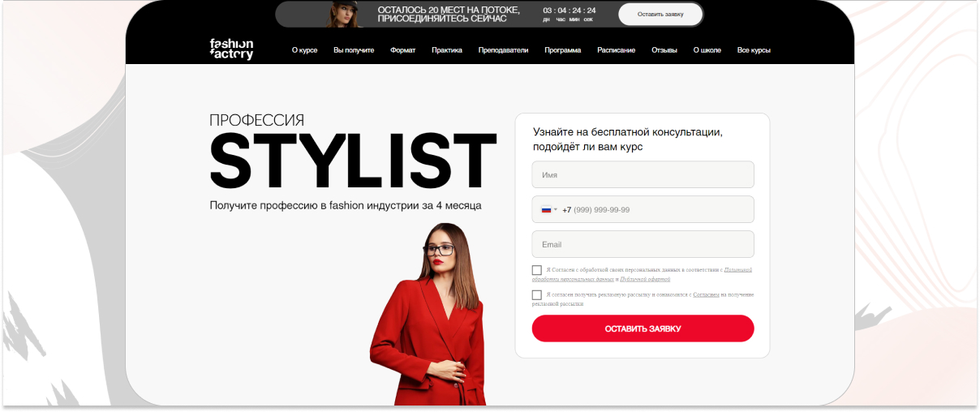
Task: Click into the Email input field
Action: pyautogui.click(x=643, y=244)
